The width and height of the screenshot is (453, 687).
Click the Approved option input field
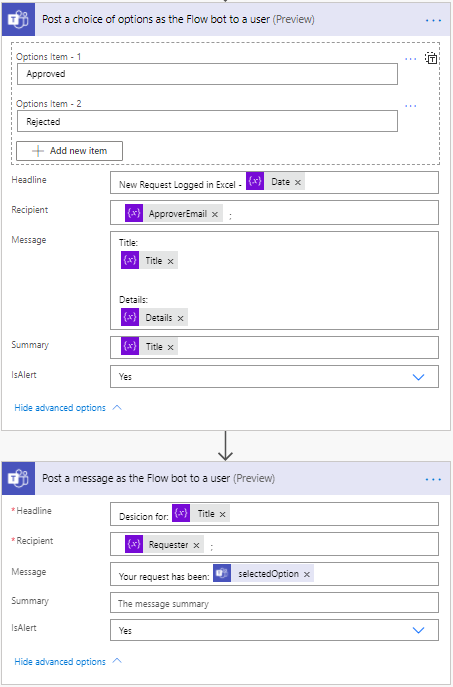(207, 74)
